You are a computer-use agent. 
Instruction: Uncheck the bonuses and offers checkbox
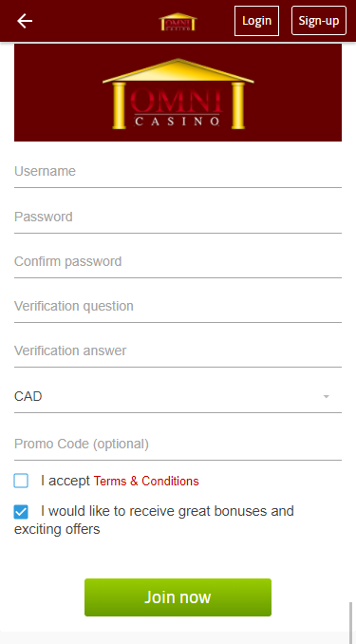pyautogui.click(x=21, y=512)
